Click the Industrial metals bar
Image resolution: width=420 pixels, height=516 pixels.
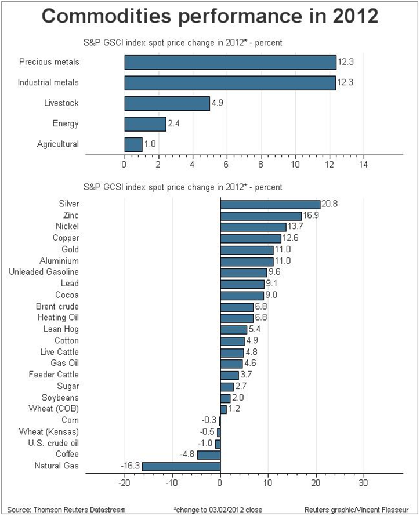tap(230, 82)
